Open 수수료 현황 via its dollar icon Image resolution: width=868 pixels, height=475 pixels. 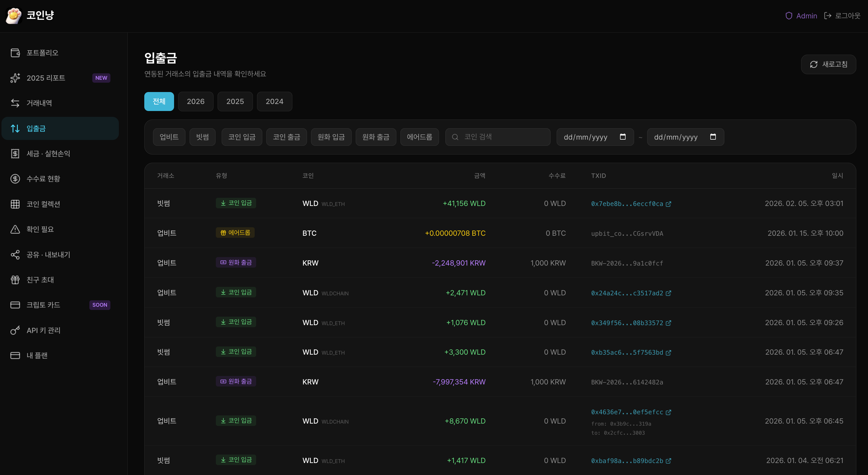(x=15, y=179)
